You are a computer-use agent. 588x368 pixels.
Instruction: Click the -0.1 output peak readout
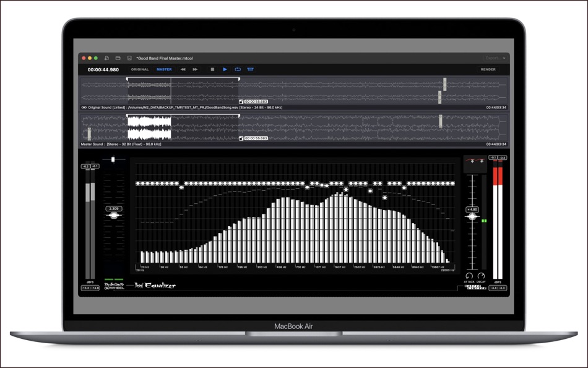click(493, 158)
